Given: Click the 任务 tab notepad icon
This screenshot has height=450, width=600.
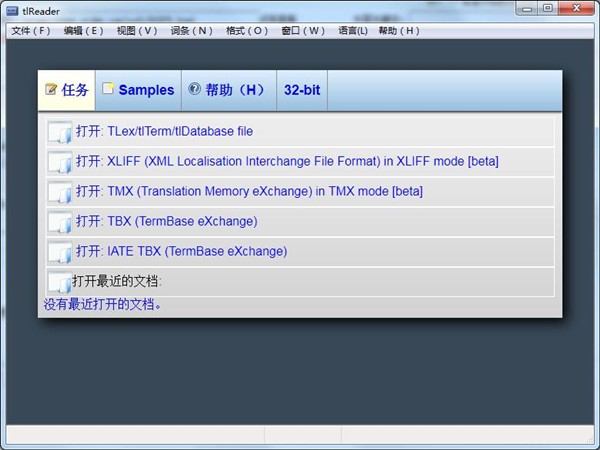Looking at the screenshot, I should [x=51, y=89].
